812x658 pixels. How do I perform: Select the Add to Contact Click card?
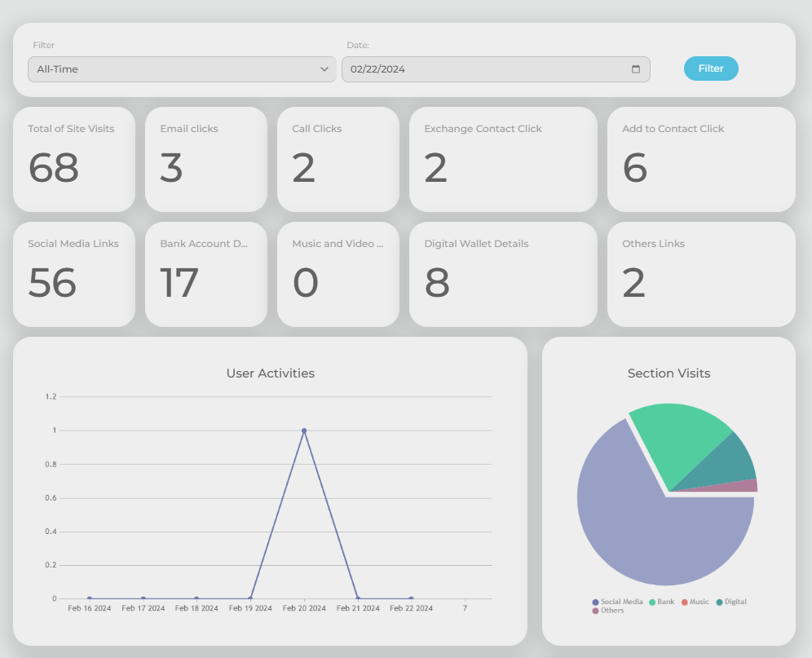click(701, 159)
